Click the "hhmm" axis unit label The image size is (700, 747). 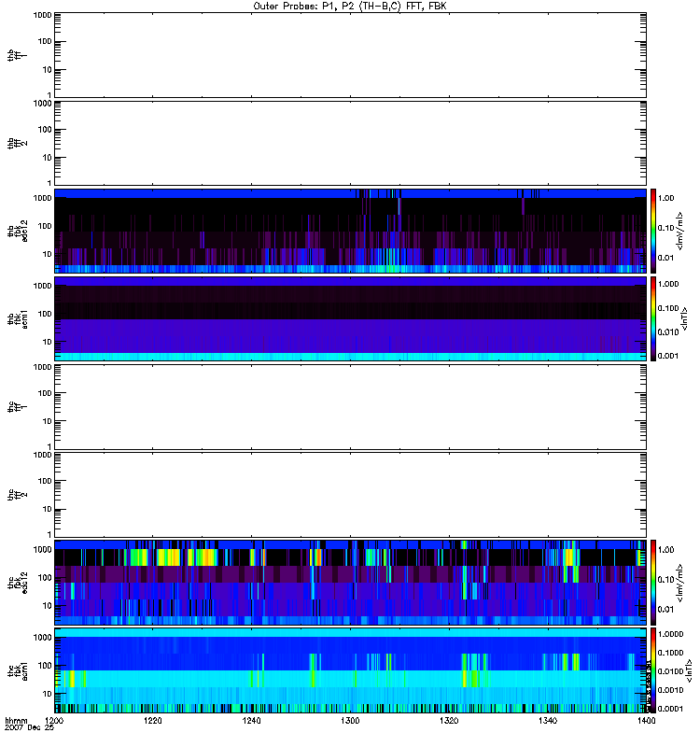pyautogui.click(x=16, y=720)
